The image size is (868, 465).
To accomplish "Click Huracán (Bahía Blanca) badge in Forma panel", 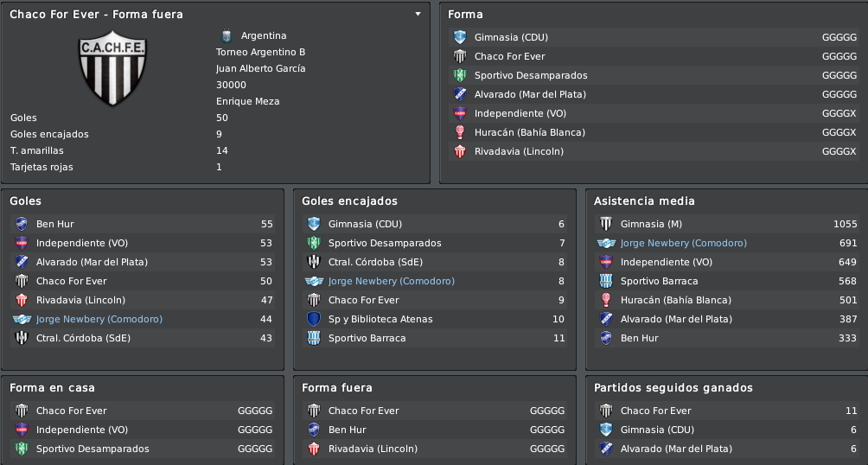I will click(x=460, y=132).
